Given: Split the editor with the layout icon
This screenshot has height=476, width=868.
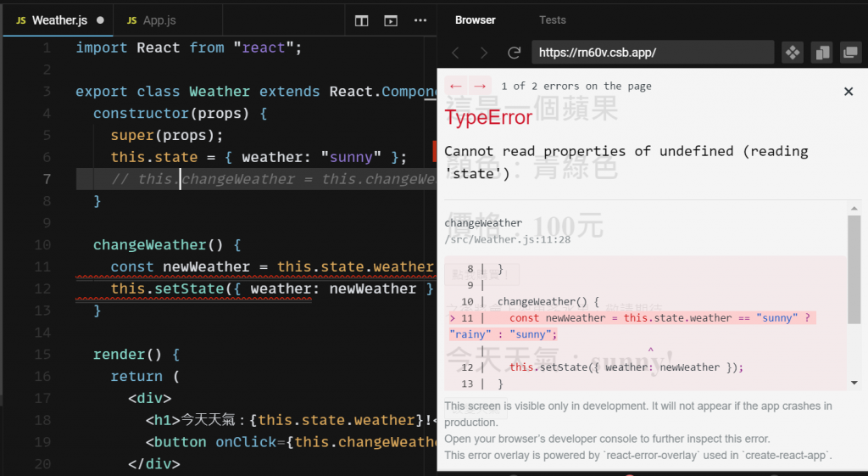Looking at the screenshot, I should [361, 21].
